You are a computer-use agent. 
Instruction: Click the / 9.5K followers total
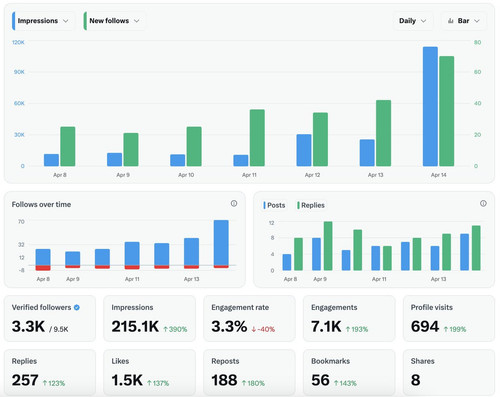pyautogui.click(x=59, y=329)
